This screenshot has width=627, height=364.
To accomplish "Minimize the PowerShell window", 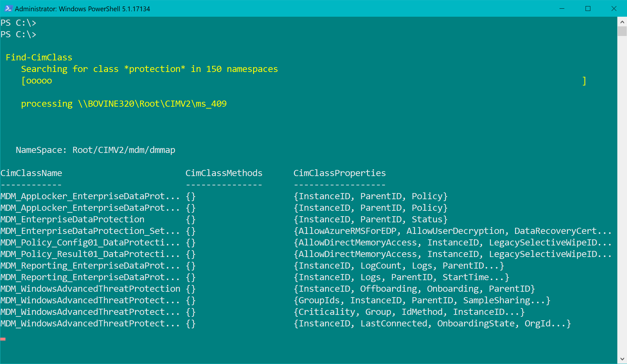I will coord(562,9).
